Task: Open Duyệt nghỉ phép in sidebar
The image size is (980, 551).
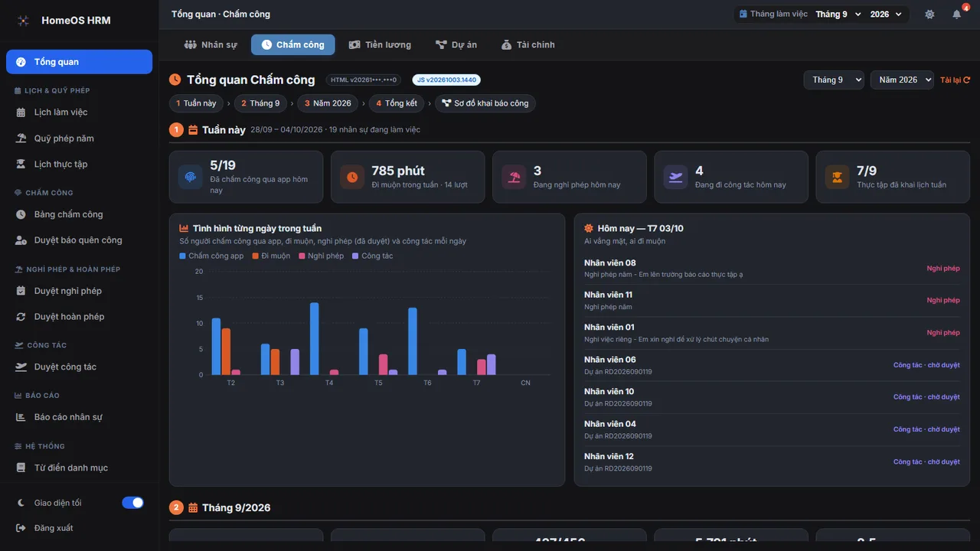Action: (80, 291)
